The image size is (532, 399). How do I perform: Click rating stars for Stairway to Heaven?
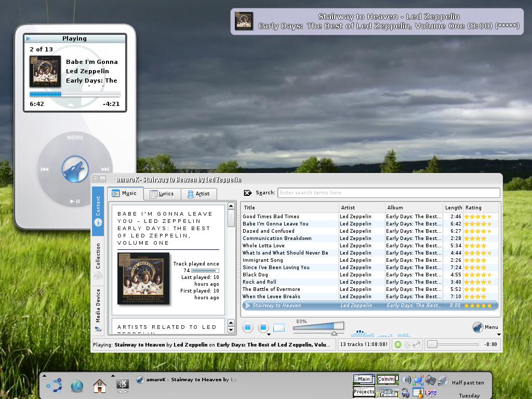click(x=478, y=305)
